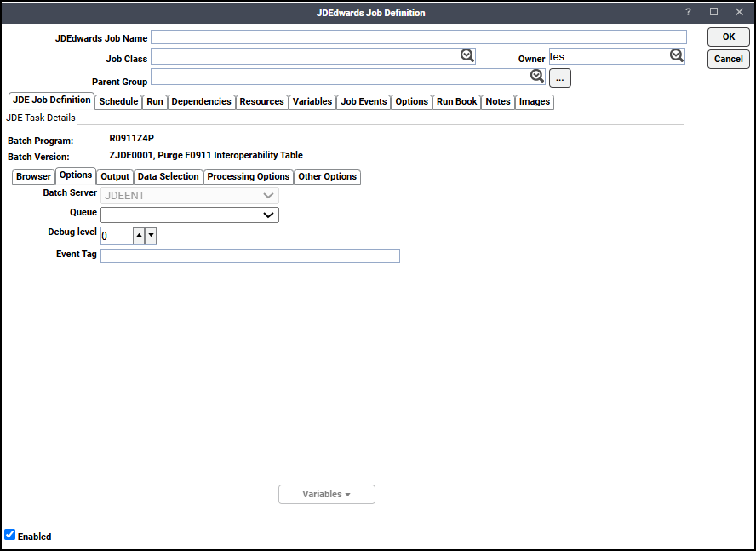Switch to the Output sub-tab
The width and height of the screenshot is (756, 551).
coord(115,176)
